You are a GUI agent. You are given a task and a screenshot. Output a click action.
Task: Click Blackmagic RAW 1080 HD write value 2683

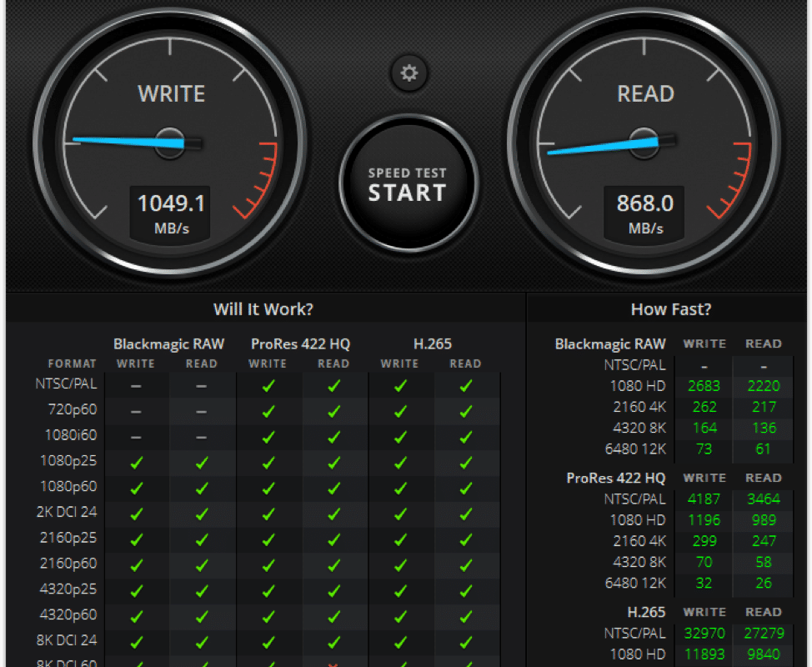(704, 386)
